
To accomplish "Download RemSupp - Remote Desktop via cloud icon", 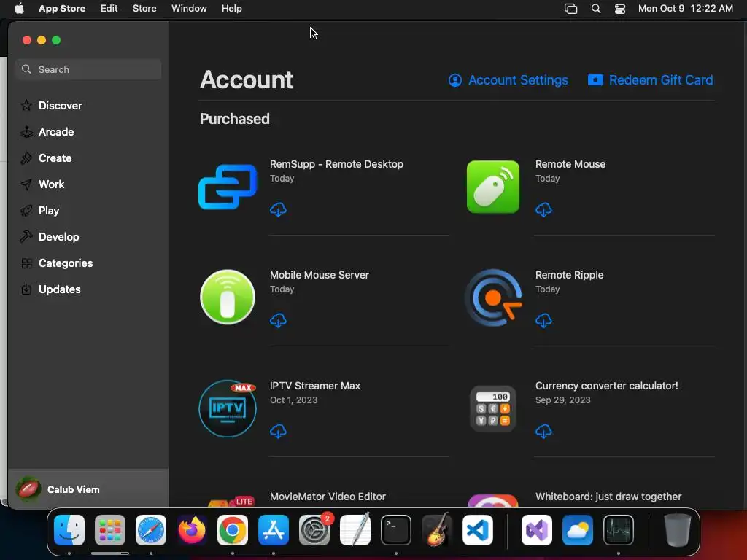I will pyautogui.click(x=278, y=209).
